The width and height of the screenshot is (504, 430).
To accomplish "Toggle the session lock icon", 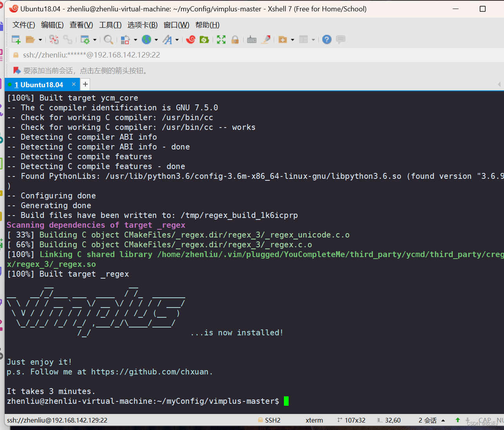I will pyautogui.click(x=235, y=39).
